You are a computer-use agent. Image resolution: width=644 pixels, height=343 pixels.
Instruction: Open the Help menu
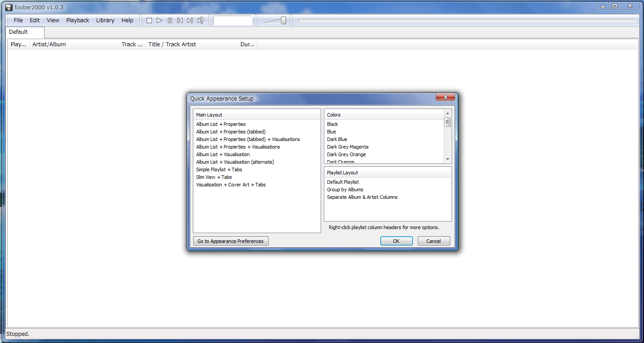pos(127,20)
